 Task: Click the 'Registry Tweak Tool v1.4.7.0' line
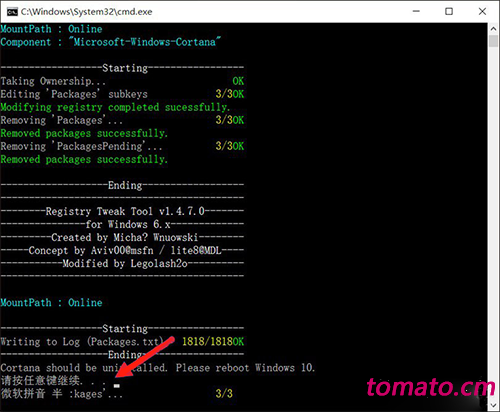click(x=125, y=211)
